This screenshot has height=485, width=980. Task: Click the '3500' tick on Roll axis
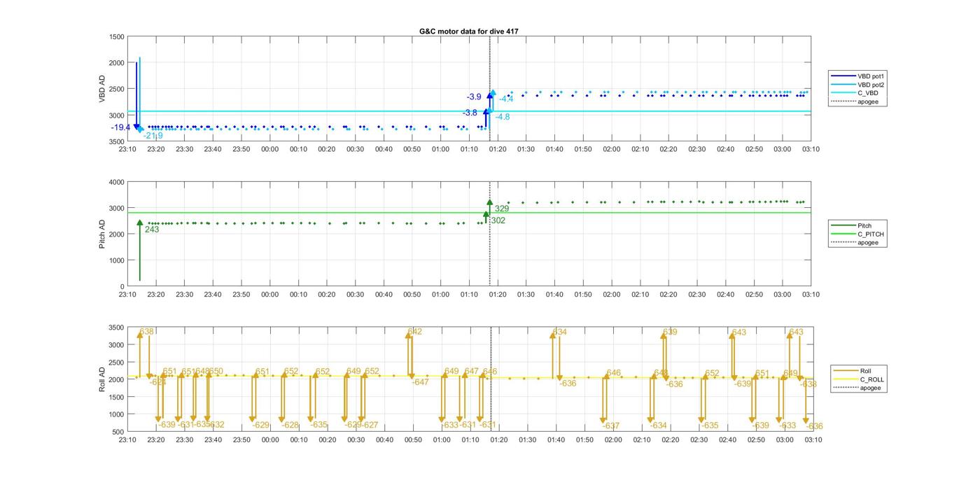point(117,328)
